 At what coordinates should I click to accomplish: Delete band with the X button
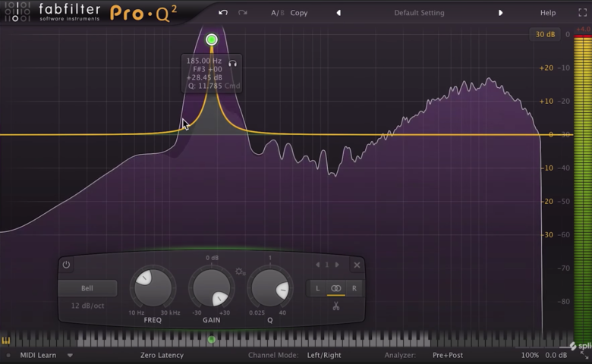(x=357, y=265)
